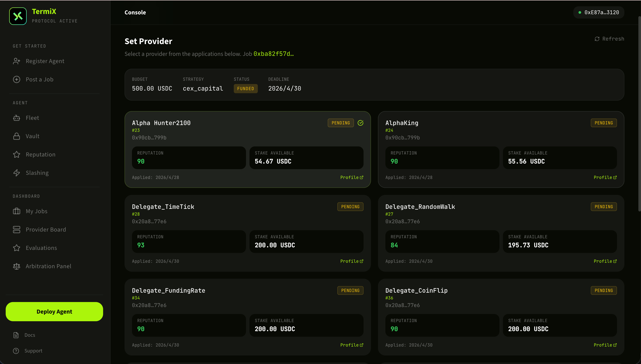
Task: Open Register Agent page
Action: [x=45, y=61]
